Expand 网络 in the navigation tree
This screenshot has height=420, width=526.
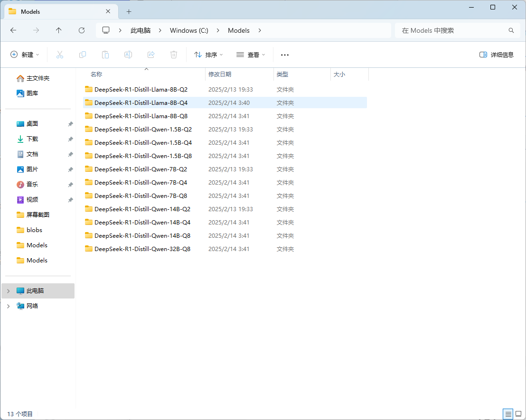(x=9, y=306)
